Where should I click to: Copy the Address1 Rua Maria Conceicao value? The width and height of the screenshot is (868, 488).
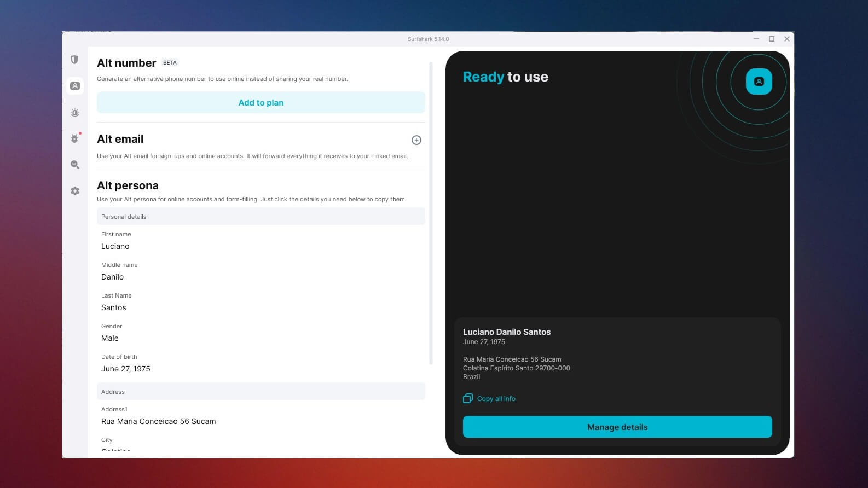[x=159, y=422]
